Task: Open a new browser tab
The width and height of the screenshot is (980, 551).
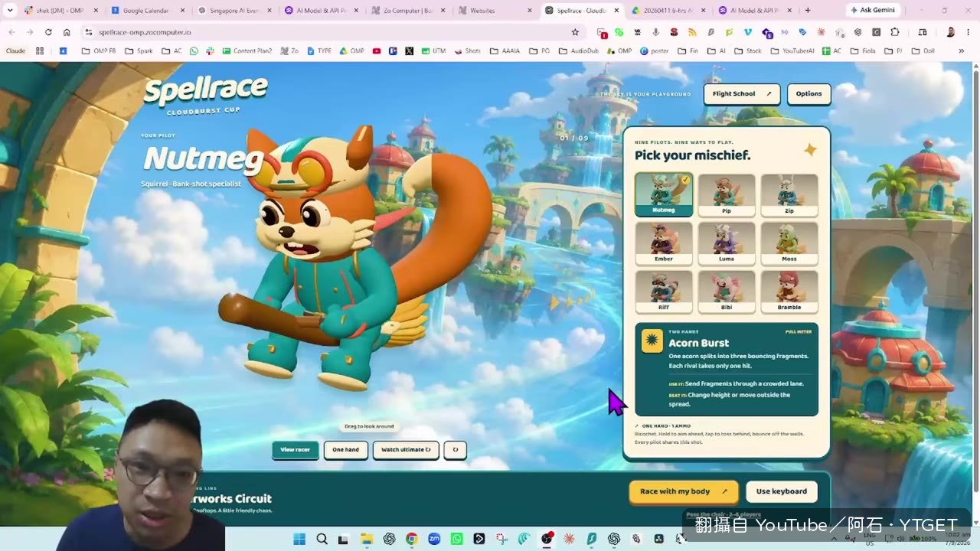Action: tap(808, 11)
